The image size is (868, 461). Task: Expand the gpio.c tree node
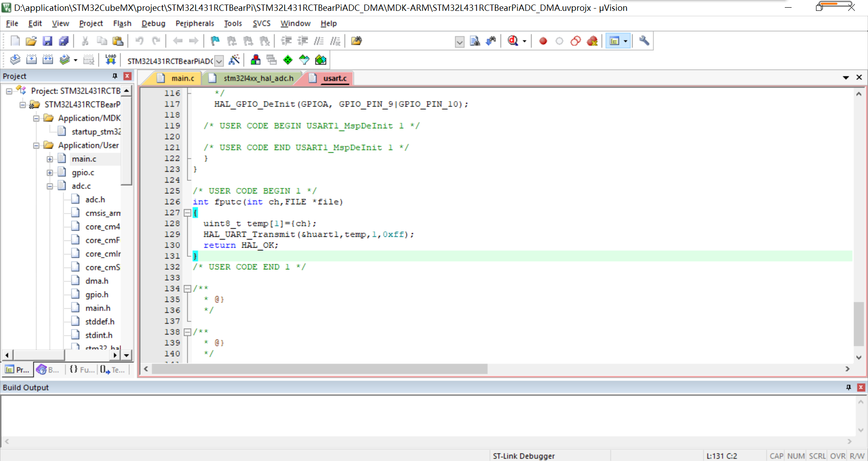[x=50, y=173]
